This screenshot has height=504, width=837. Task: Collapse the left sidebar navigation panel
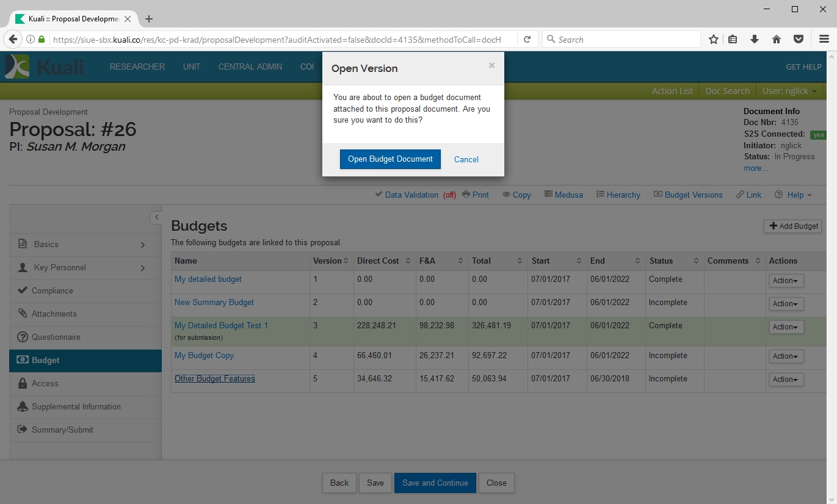(x=156, y=217)
